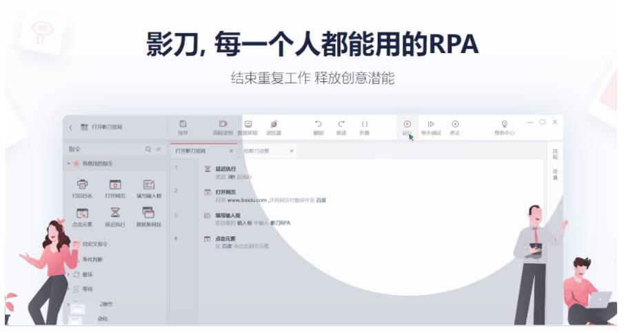Image resolution: width=644 pixels, height=333 pixels.
Task: Stop the flow with 停止 icon
Action: point(455,124)
